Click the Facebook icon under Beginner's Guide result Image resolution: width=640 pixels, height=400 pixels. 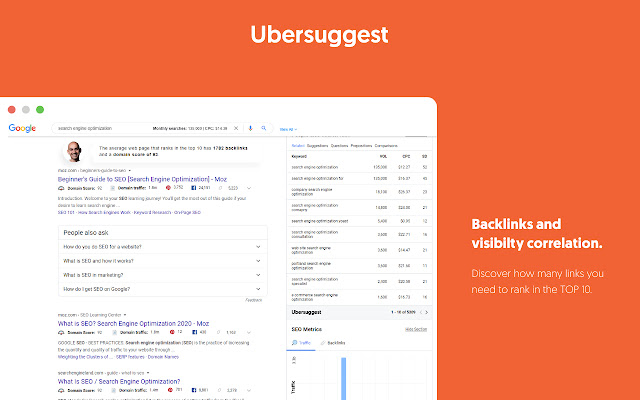(x=194, y=188)
